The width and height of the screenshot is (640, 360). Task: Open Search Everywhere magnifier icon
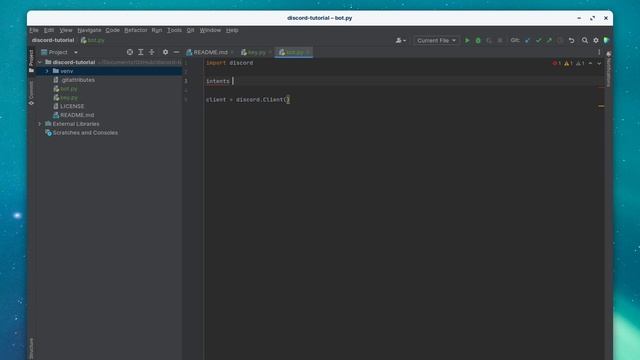[x=585, y=40]
